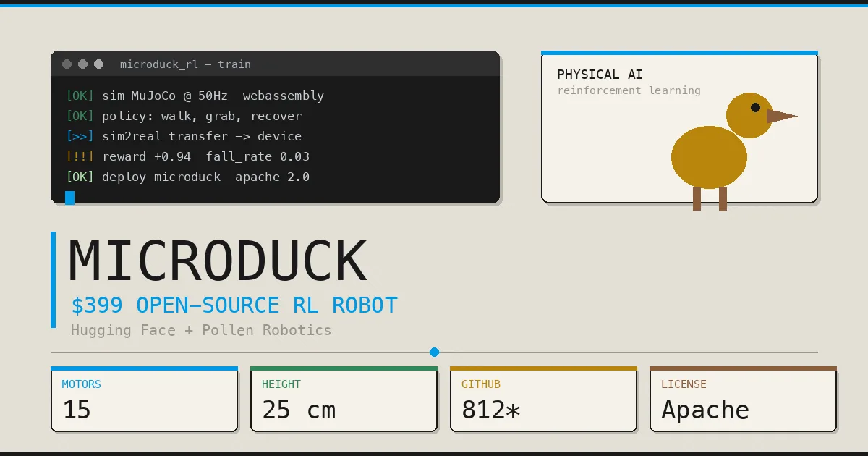
Task: Open the HEIGHT 25 cm stat card
Action: [344, 399]
